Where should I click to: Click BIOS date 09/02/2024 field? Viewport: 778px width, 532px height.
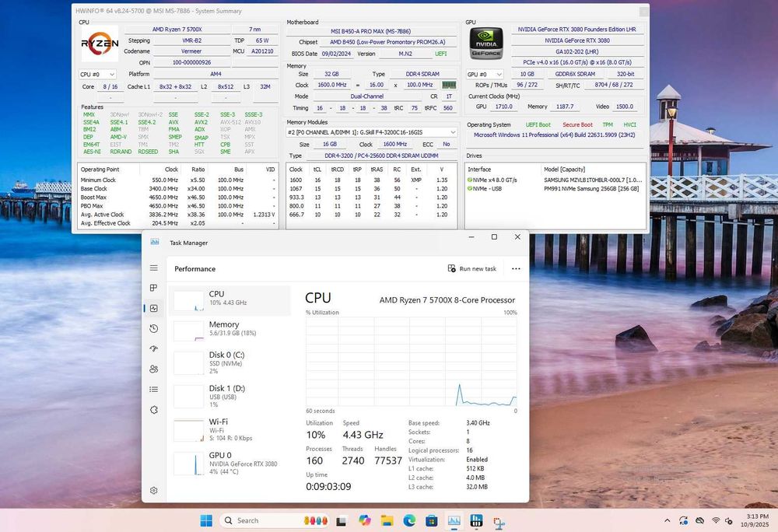click(336, 54)
